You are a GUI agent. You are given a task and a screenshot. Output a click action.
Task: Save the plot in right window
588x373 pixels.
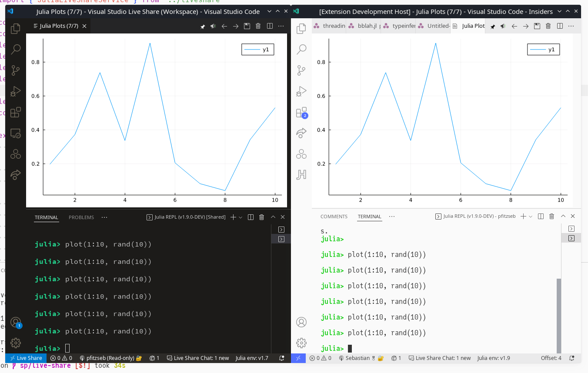(537, 27)
